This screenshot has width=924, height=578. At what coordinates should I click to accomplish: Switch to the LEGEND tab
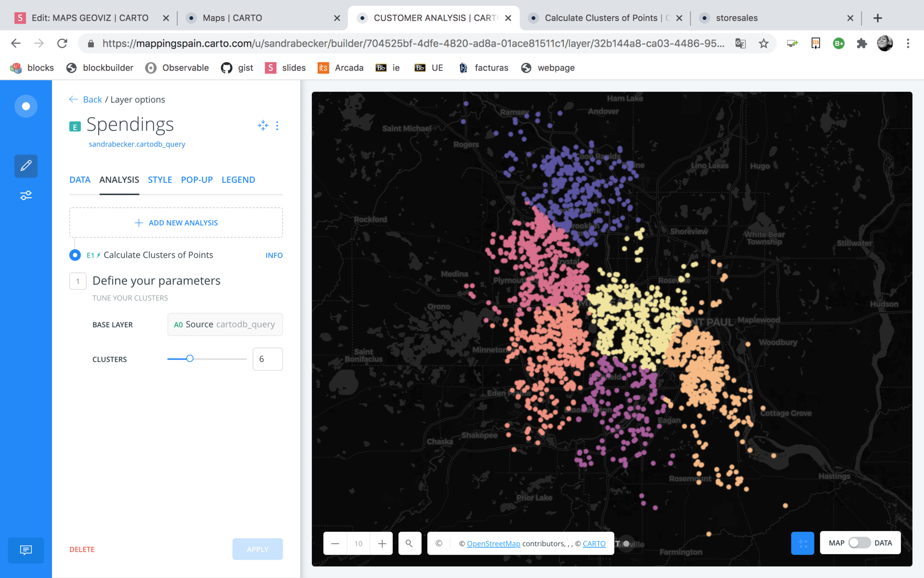point(238,180)
